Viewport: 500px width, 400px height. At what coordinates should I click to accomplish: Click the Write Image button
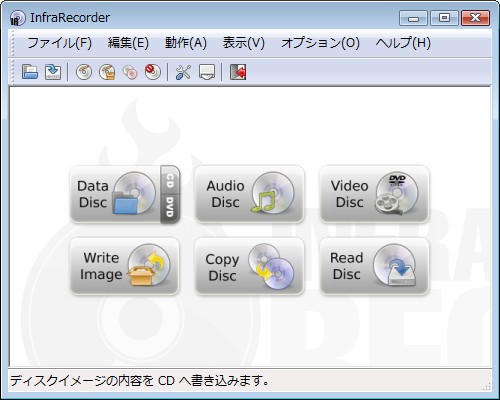click(124, 266)
